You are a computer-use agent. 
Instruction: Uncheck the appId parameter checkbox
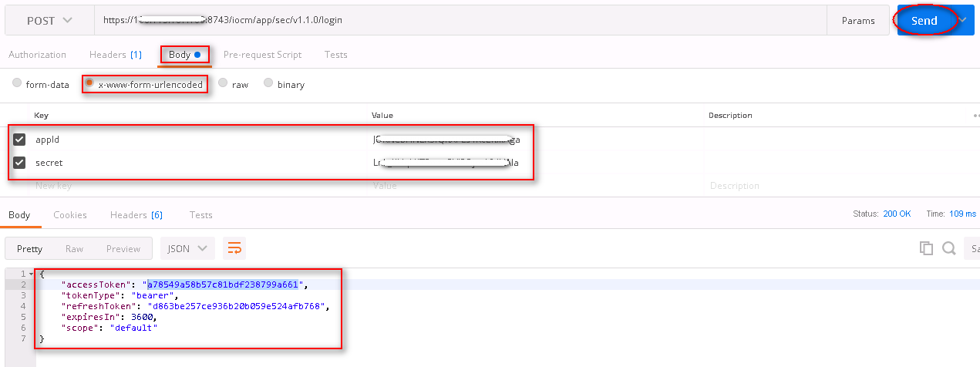[x=19, y=140]
